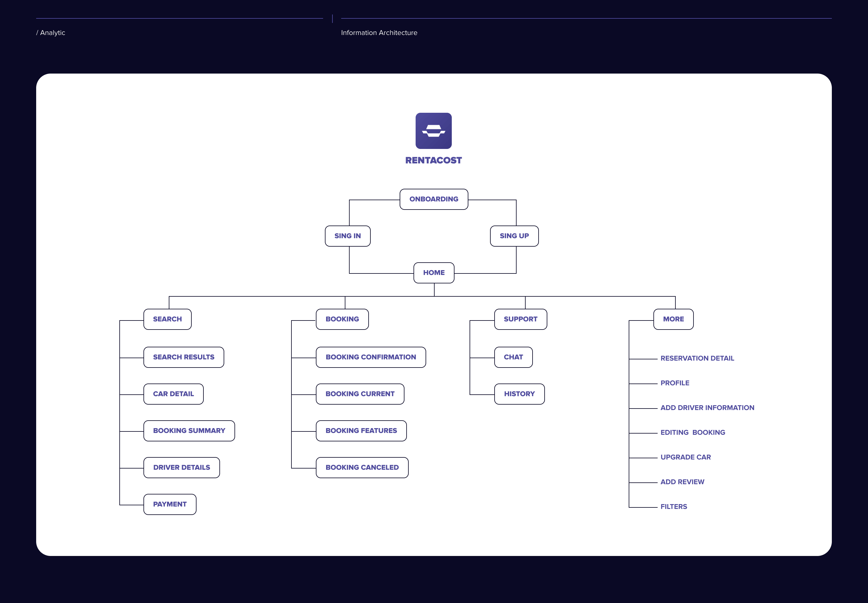Select the SUPPORT section node

[520, 319]
